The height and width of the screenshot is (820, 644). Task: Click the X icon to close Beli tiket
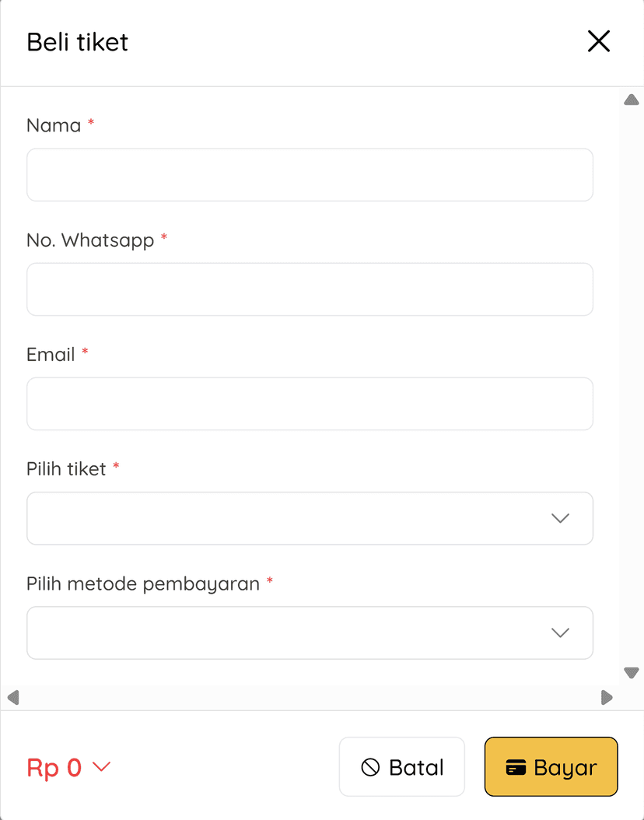point(598,42)
